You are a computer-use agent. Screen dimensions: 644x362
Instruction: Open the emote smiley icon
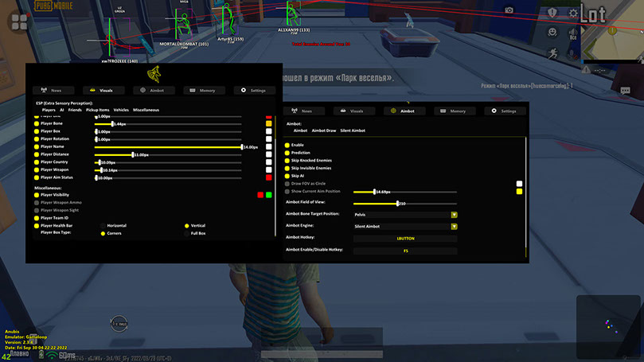[x=551, y=33]
